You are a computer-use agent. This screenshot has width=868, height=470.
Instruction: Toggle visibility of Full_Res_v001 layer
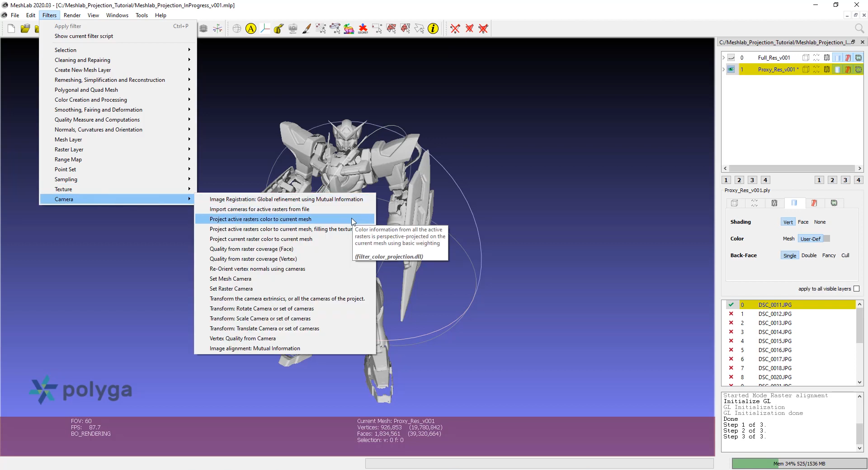731,58
